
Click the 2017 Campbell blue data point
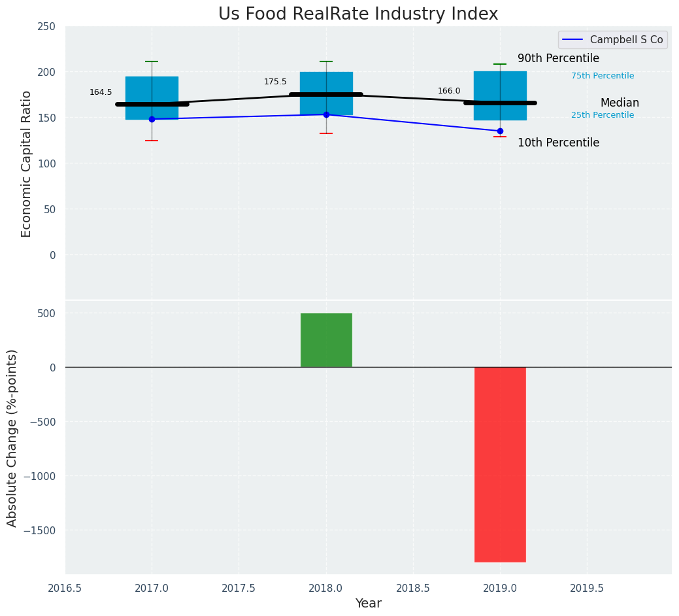pyautogui.click(x=152, y=119)
